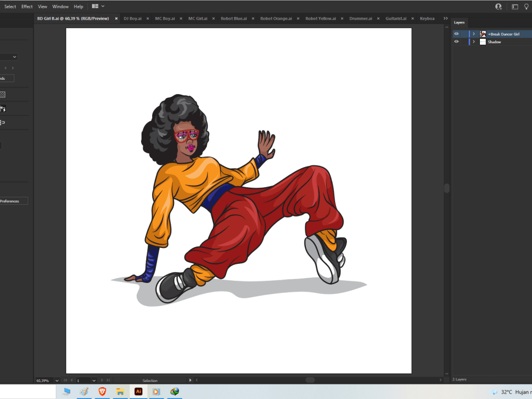Open Paint app in taskbar
Screen dimensions: 532x399
(x=84, y=392)
